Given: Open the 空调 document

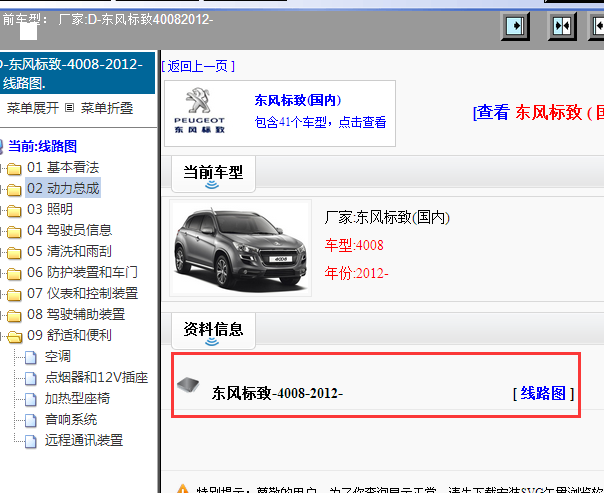Looking at the screenshot, I should click(x=58, y=356).
